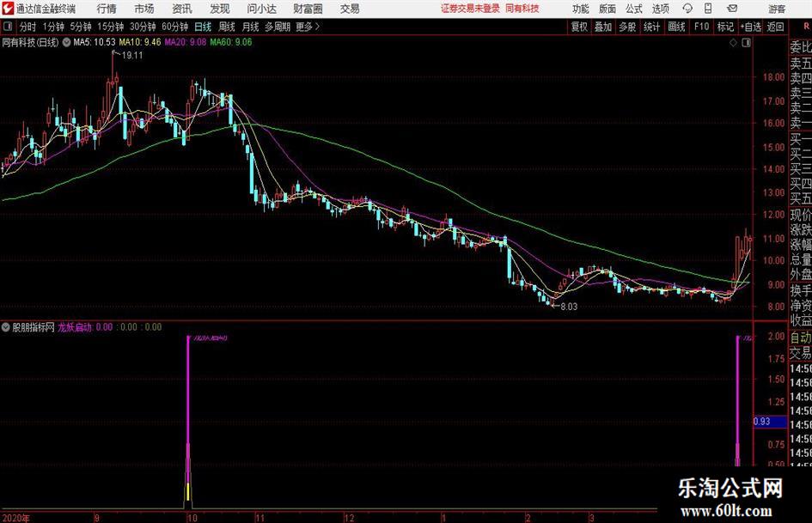Toggle the side panel icon beside the diamond
812x523 pixels.
coord(746,43)
